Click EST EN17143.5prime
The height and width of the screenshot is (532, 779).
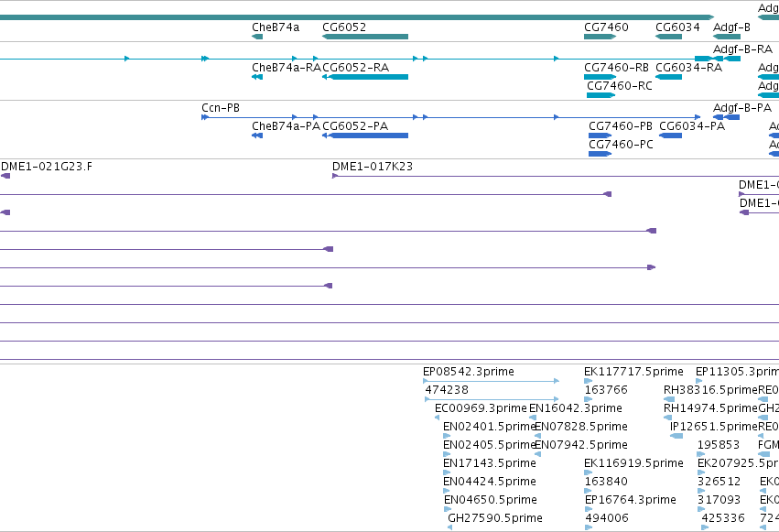447,472
